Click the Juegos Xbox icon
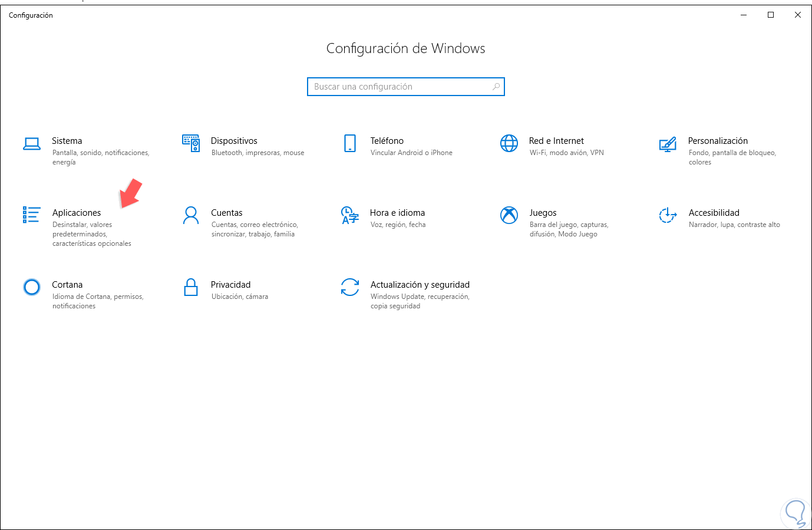The height and width of the screenshot is (530, 812). pos(509,215)
